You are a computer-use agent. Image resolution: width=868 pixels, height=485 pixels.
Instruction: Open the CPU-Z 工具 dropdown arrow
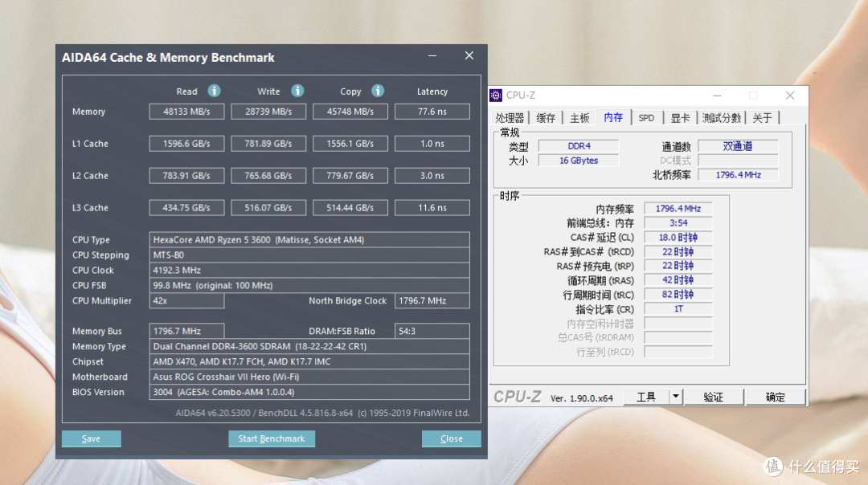(x=675, y=397)
